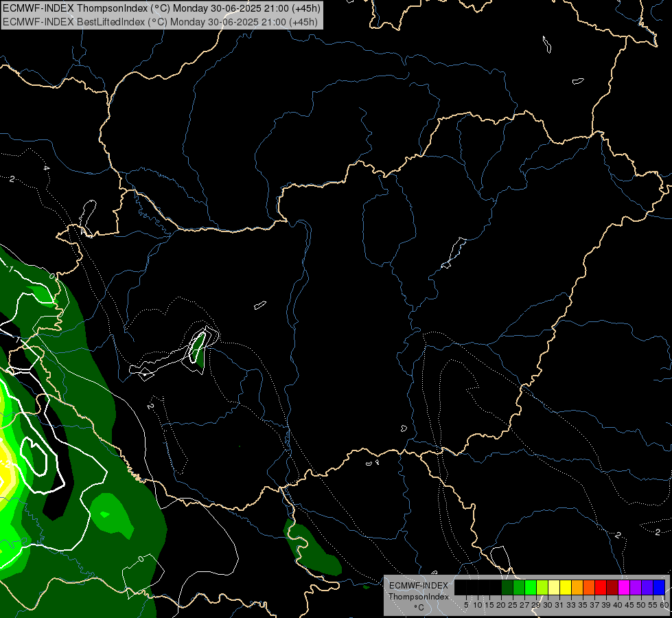
Task: Click the bright red 37–39 legend swatch
Action: coord(601,587)
